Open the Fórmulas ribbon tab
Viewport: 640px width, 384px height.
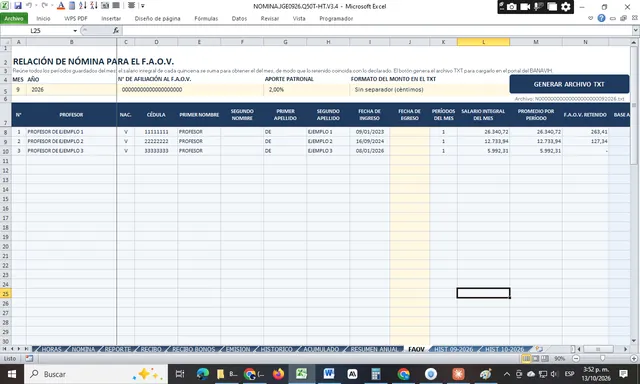coord(206,19)
